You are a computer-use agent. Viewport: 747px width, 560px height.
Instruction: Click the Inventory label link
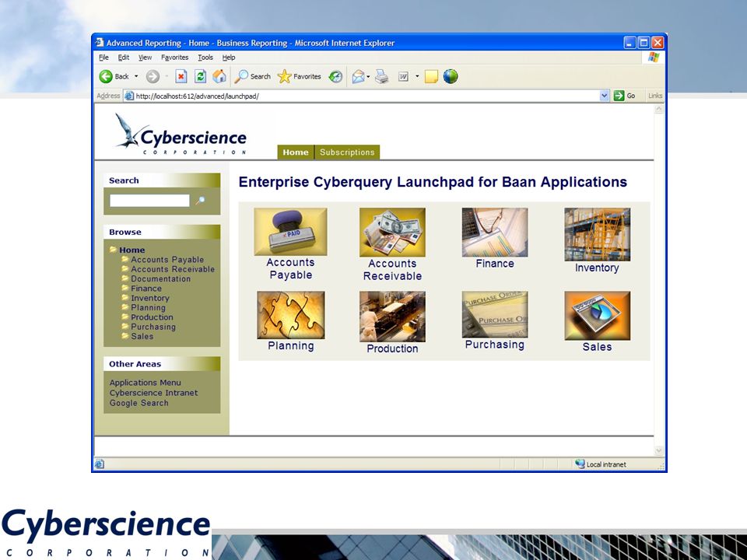[597, 268]
